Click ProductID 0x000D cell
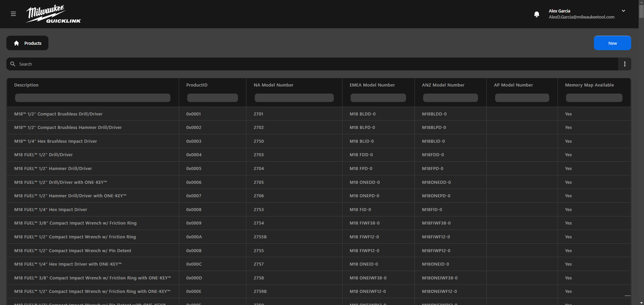Viewport: 644px width, 305px height. (x=194, y=278)
